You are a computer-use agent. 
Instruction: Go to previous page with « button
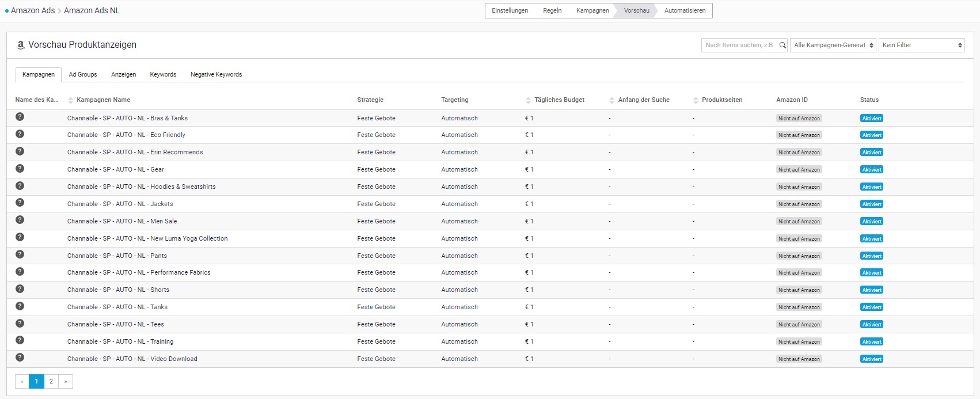22,381
